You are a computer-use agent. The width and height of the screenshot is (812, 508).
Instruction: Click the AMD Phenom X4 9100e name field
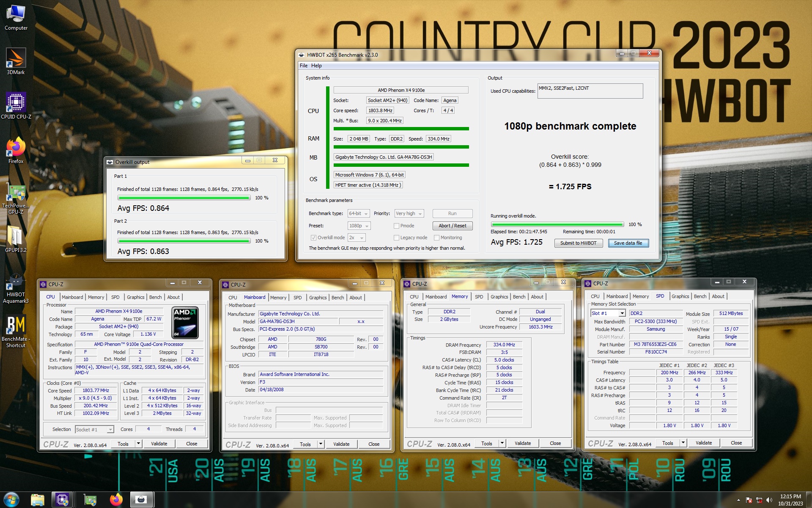(119, 311)
